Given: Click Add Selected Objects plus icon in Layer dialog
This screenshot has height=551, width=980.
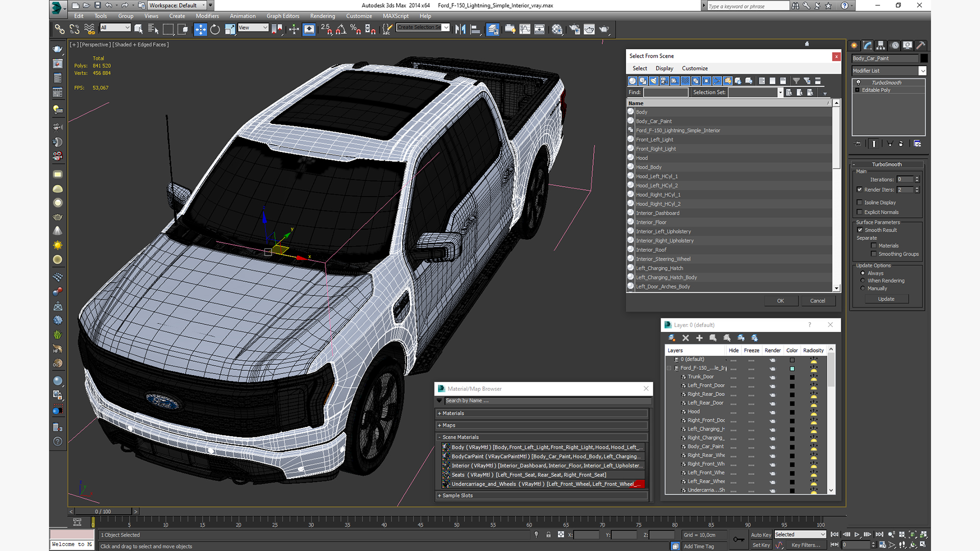Looking at the screenshot, I should tap(699, 338).
